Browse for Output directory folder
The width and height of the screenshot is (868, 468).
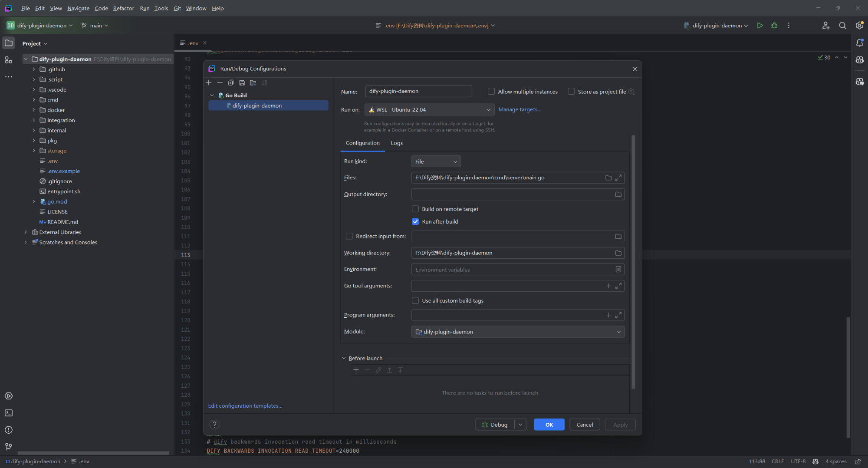(618, 194)
